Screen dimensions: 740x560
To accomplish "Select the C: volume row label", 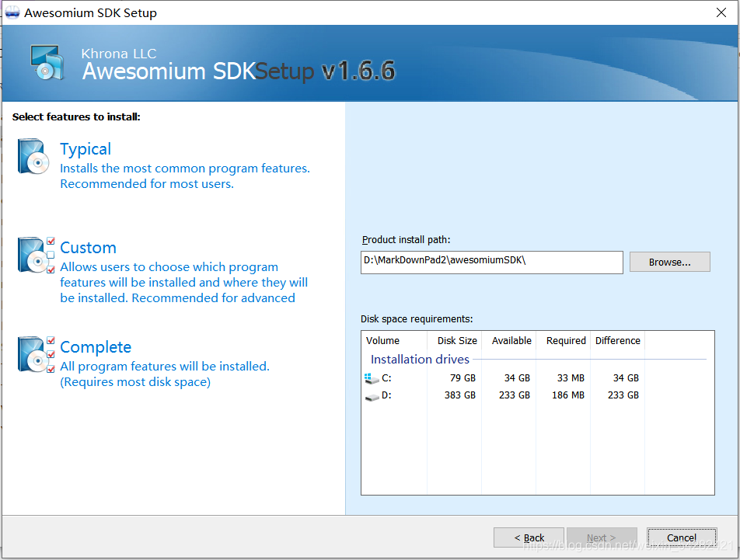I will coord(386,378).
